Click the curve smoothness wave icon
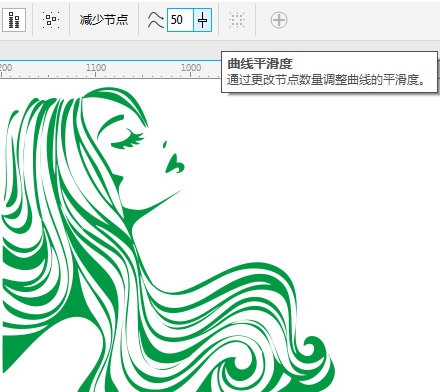Image resolution: width=440 pixels, height=392 pixels. click(156, 20)
